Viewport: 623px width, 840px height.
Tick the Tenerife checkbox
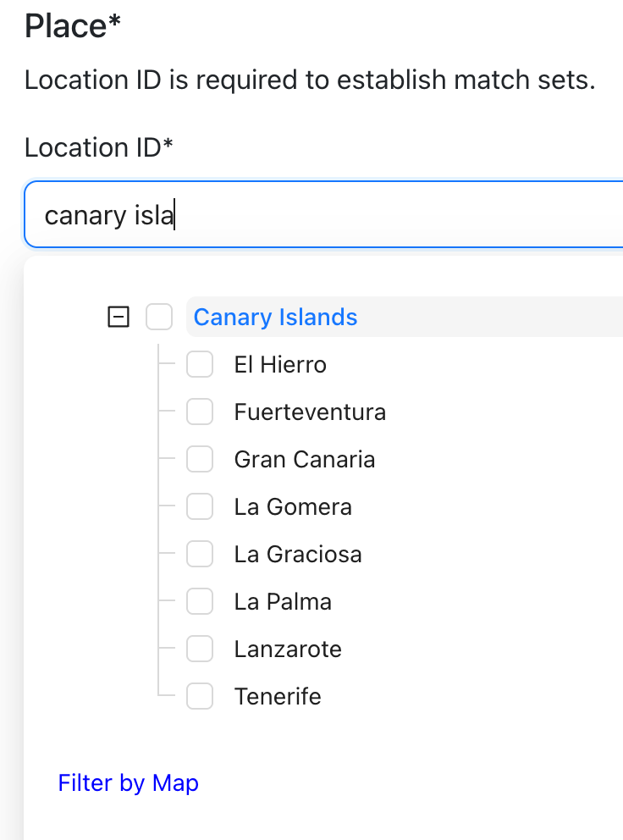point(200,697)
